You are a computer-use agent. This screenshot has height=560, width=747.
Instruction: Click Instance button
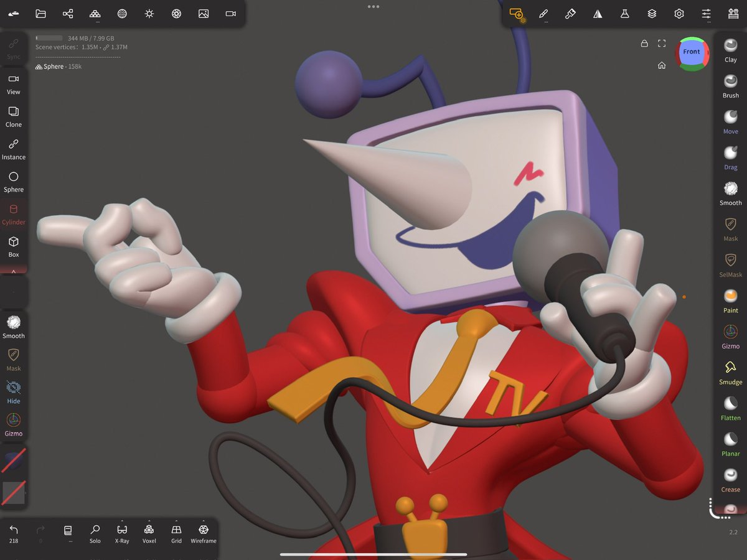click(x=14, y=149)
